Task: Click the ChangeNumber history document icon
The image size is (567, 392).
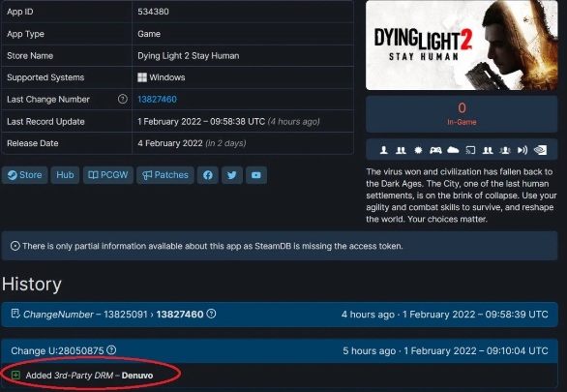Action: coord(15,314)
